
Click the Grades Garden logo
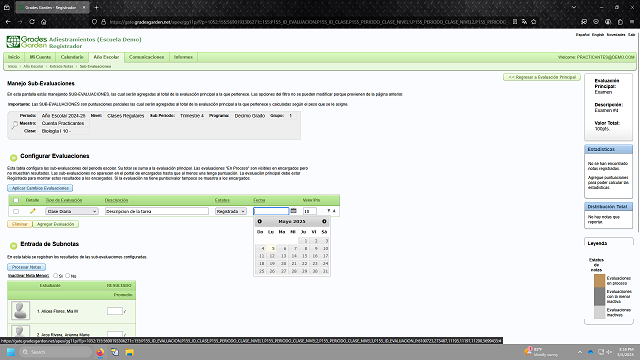[x=27, y=42]
